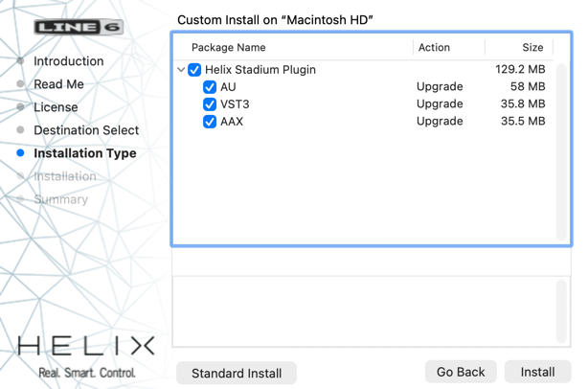
Task: Select the AAX row label
Action: pos(232,122)
